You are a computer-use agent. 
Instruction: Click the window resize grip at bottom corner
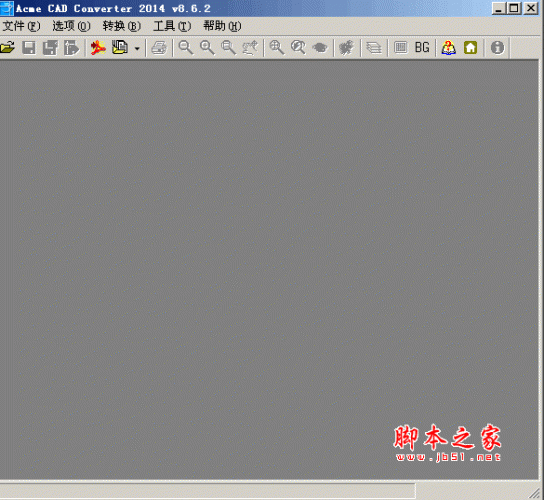coord(535,493)
